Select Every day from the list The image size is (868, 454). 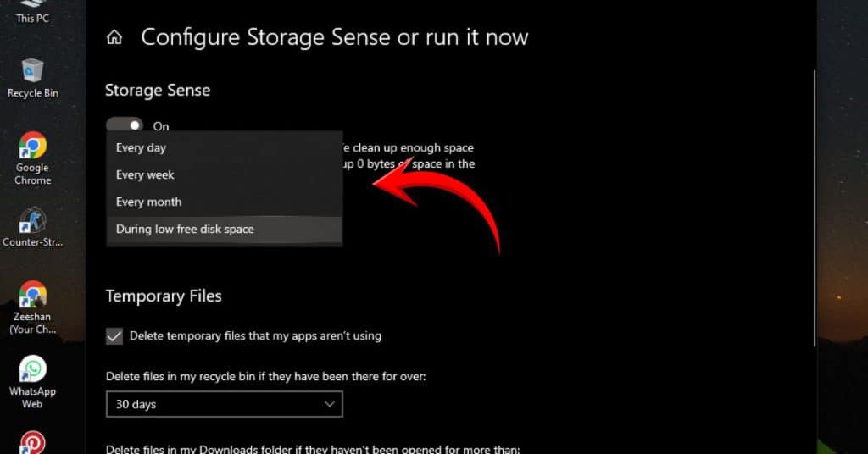tap(141, 148)
